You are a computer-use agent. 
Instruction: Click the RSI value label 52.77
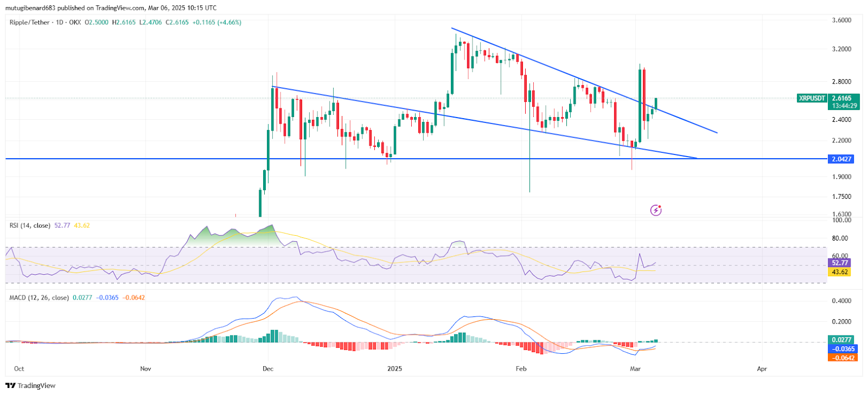(x=839, y=263)
